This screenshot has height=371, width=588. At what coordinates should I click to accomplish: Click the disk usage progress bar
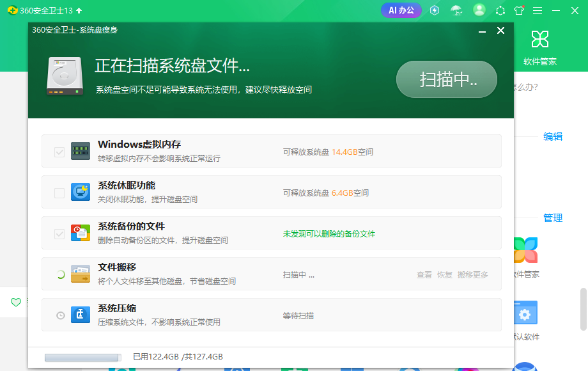tap(83, 358)
